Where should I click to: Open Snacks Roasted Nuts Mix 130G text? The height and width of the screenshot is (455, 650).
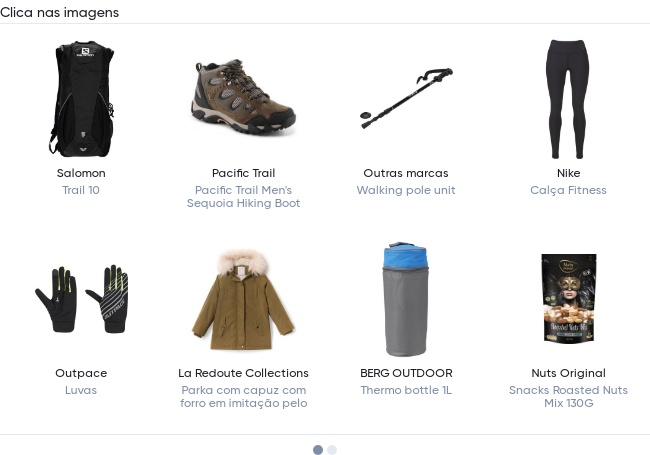(x=568, y=396)
